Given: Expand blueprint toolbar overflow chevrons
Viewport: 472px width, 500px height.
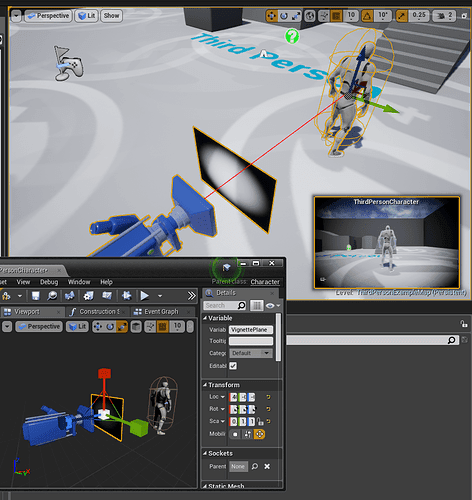Looking at the screenshot, I should tap(191, 296).
